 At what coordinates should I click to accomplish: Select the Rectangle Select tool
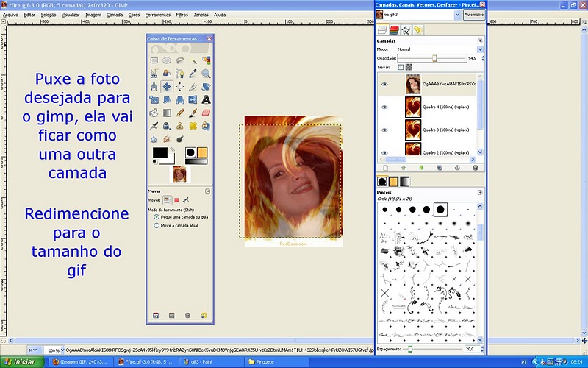(x=154, y=60)
